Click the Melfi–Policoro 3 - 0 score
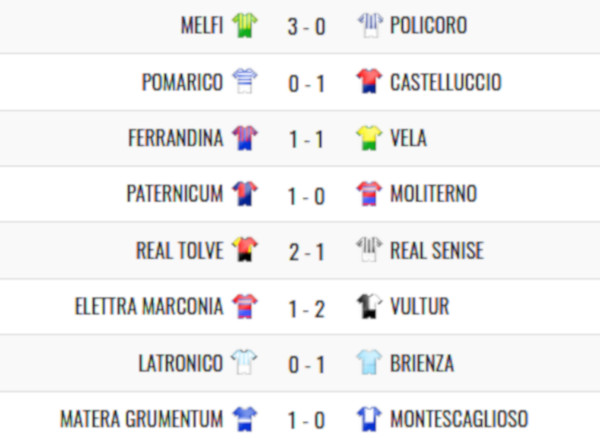The image size is (600, 445). (307, 27)
